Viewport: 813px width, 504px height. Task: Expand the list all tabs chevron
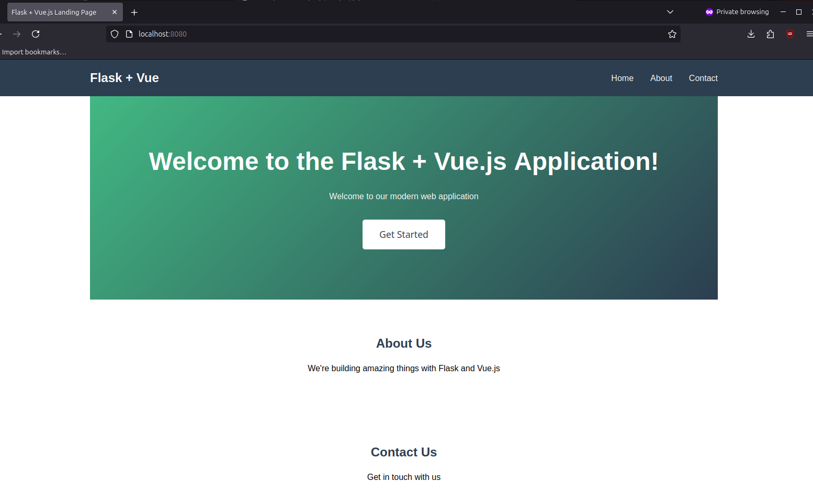click(670, 12)
